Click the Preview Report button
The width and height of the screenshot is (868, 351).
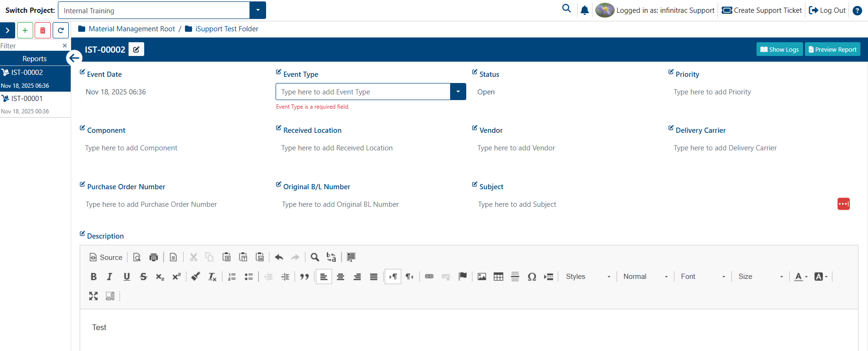click(832, 49)
